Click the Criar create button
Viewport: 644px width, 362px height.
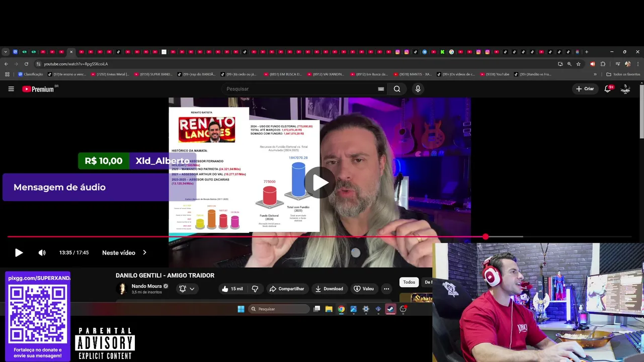[x=585, y=89]
